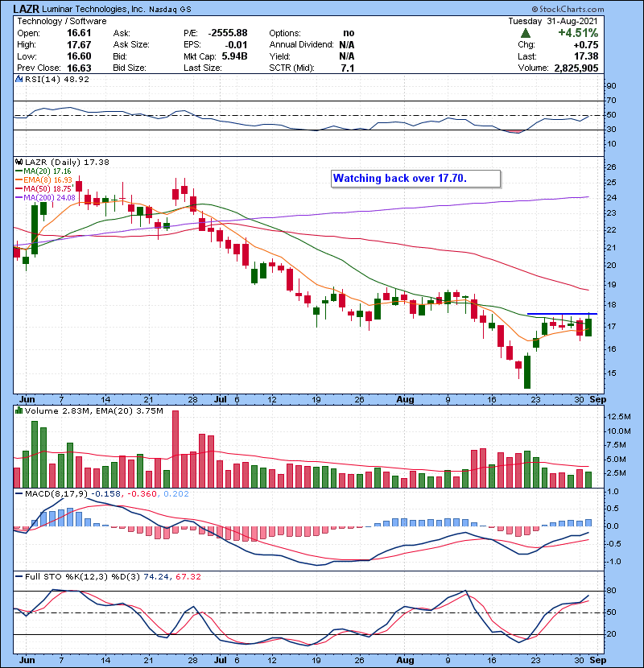This screenshot has width=644, height=668.
Task: Click the RSI panel chart icon
Action: 19,79
